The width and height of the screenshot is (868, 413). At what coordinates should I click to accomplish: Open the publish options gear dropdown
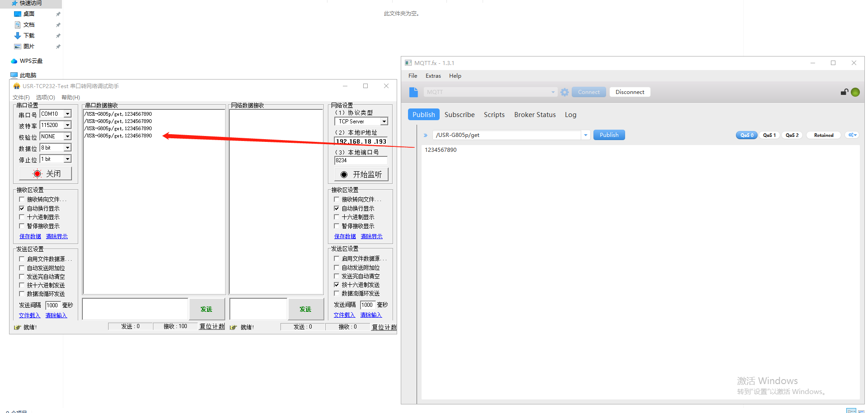coord(852,135)
